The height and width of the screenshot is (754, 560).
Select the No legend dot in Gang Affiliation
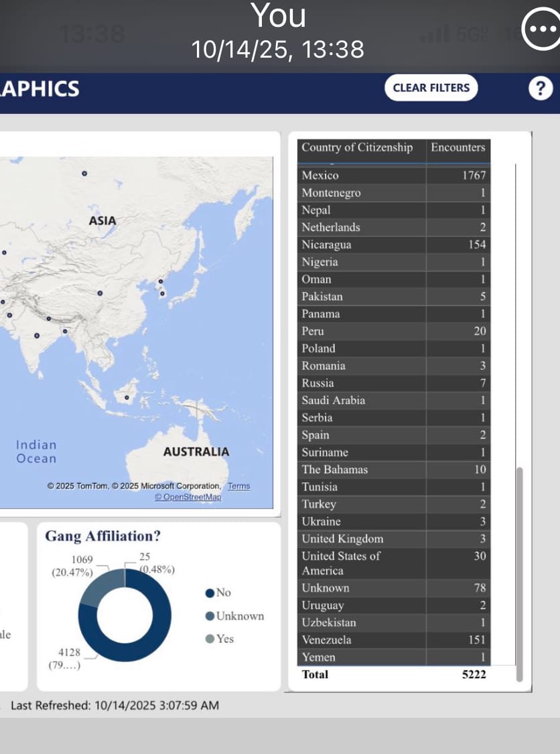pyautogui.click(x=210, y=592)
